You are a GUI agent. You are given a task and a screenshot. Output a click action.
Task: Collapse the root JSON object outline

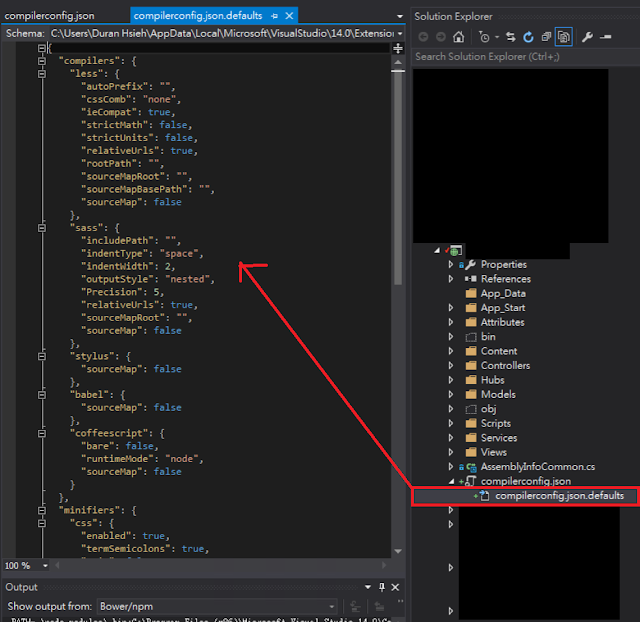pyautogui.click(x=42, y=48)
